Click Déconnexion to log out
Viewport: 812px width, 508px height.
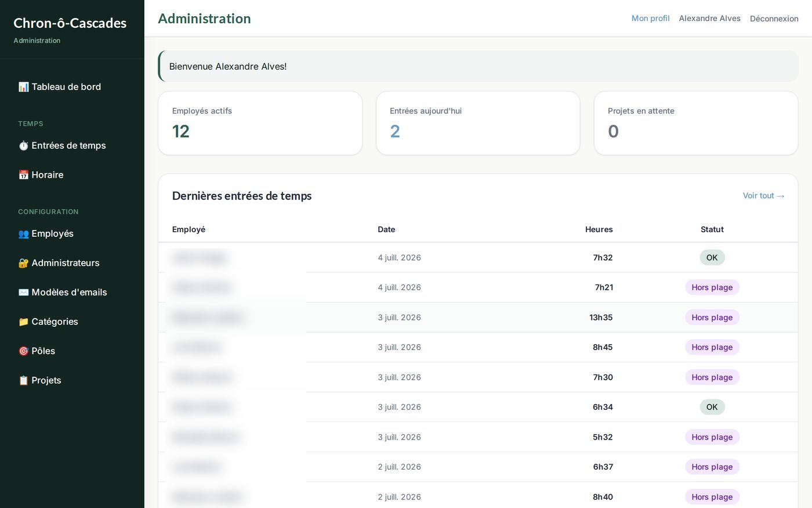click(774, 19)
